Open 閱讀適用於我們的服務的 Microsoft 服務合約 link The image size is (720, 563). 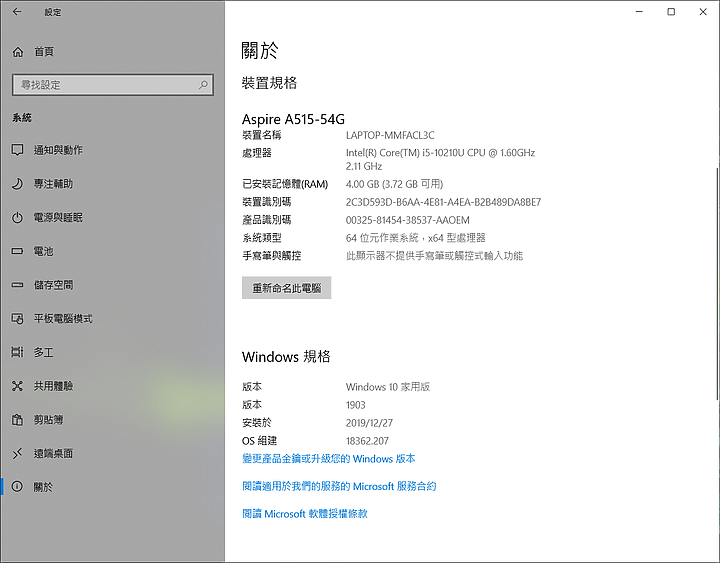339,486
